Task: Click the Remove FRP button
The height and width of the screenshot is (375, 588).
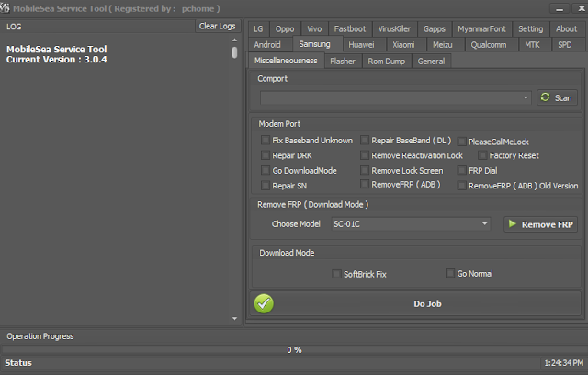Action: [x=540, y=224]
